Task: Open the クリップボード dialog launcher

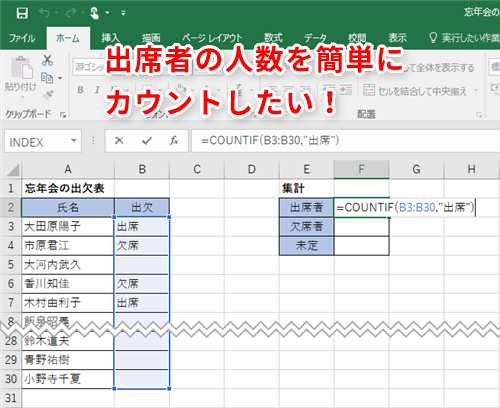Action: click(62, 115)
